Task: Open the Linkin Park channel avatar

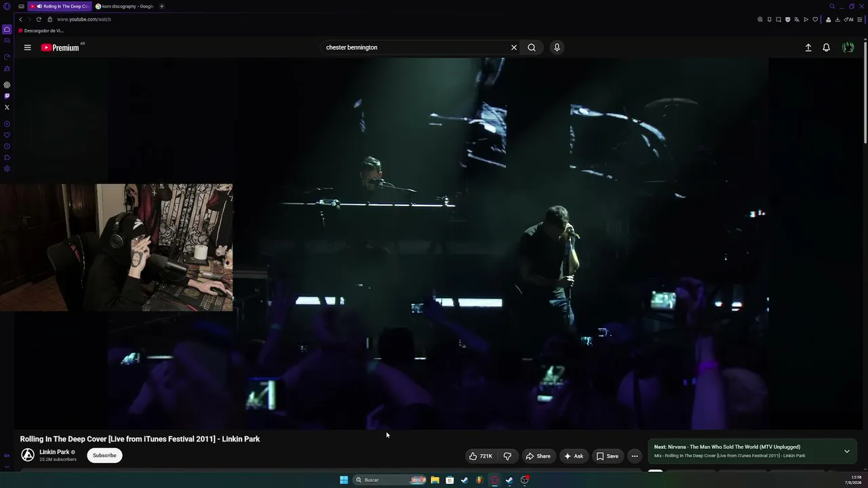Action: [28, 455]
